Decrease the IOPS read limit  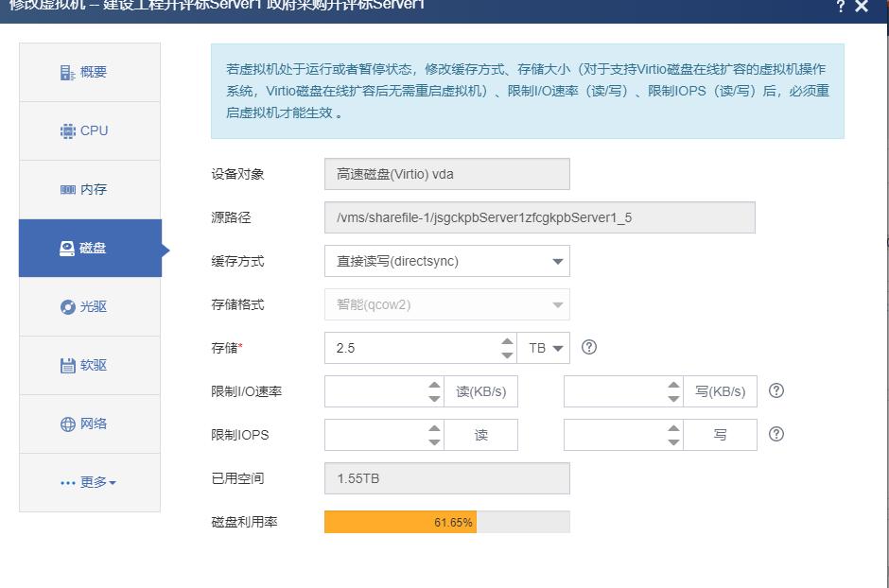434,442
